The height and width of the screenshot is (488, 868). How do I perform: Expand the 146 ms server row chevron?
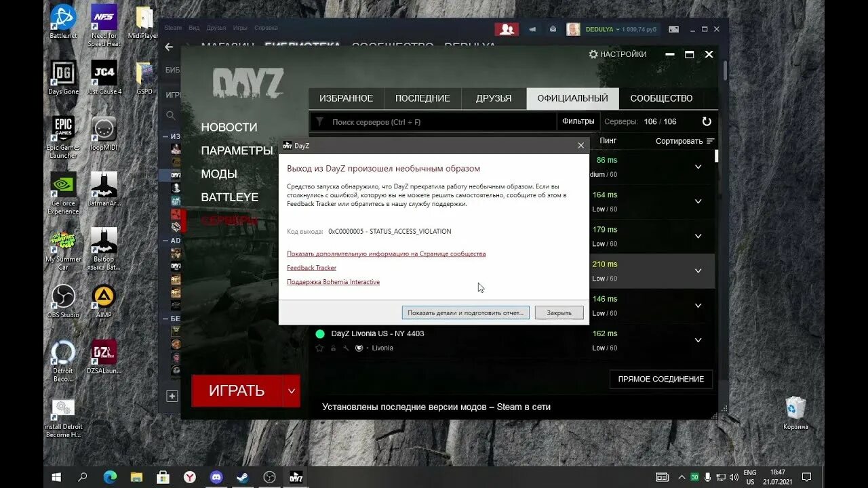point(698,306)
